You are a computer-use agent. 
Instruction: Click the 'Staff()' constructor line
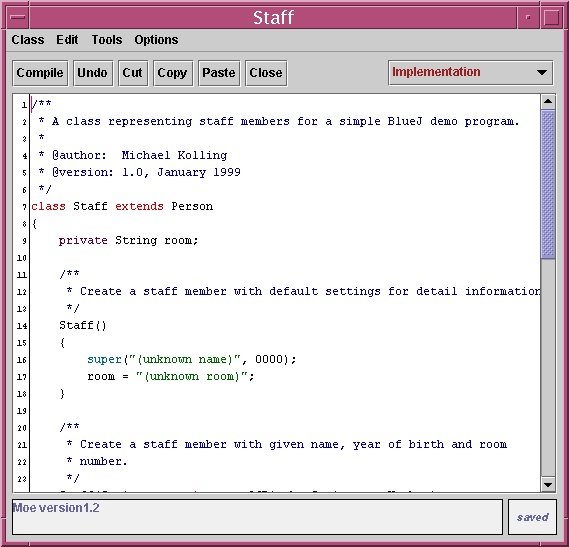(83, 325)
